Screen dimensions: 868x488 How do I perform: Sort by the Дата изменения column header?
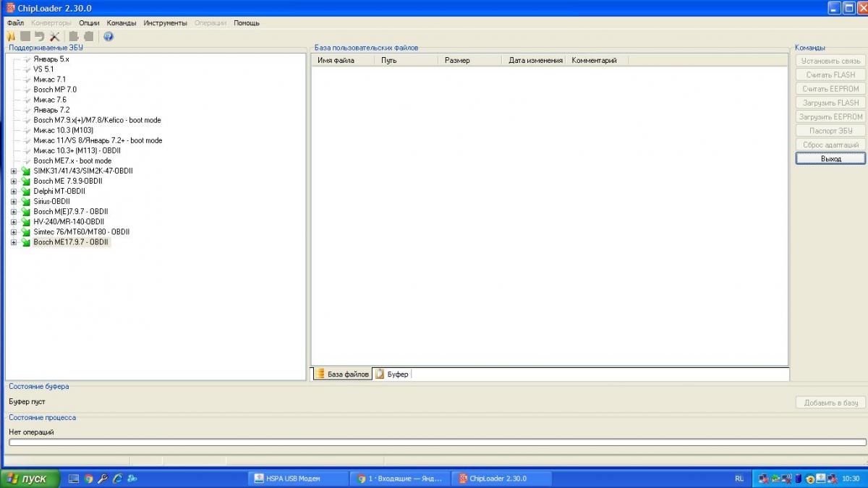(x=535, y=61)
